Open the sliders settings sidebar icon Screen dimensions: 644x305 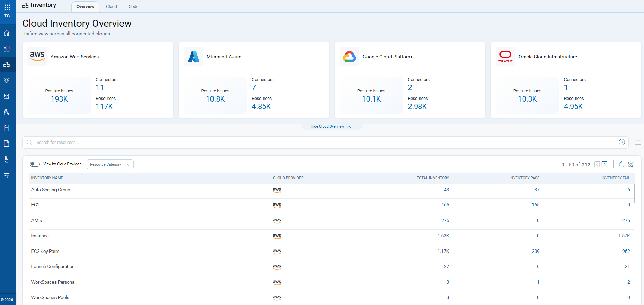click(7, 175)
